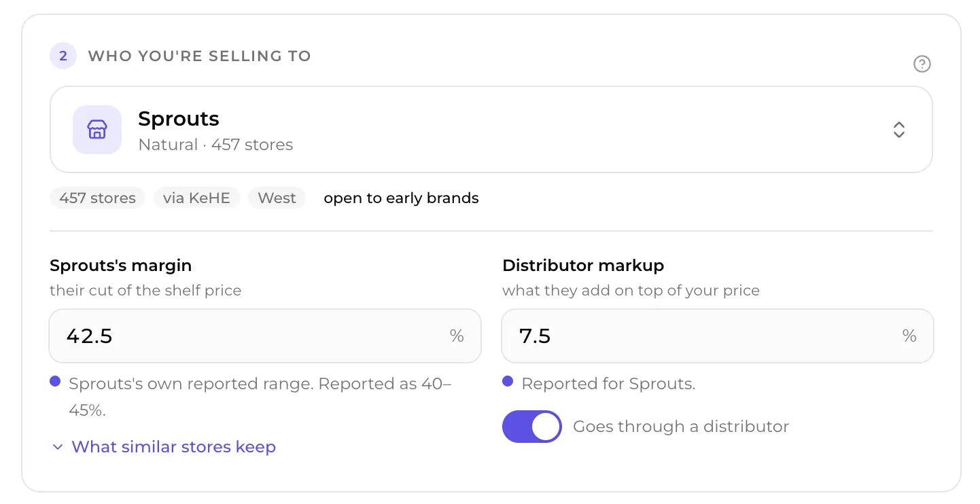Toggle the Goes through a distributor switch
This screenshot has height=504, width=980.
(531, 427)
